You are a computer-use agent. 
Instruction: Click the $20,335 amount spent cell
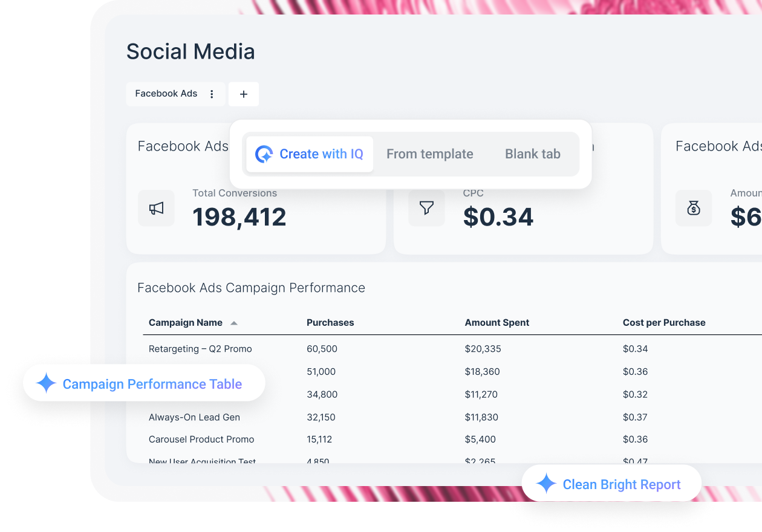click(x=483, y=349)
